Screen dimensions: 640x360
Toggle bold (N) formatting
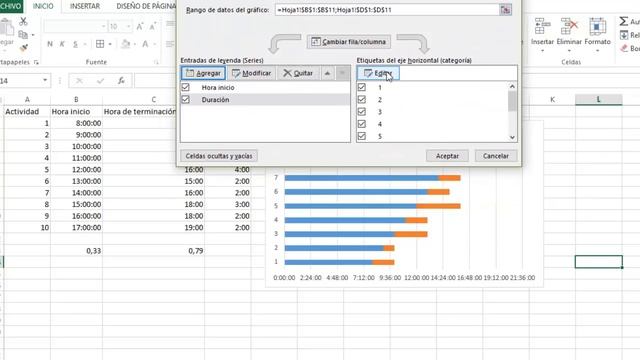click(50, 44)
